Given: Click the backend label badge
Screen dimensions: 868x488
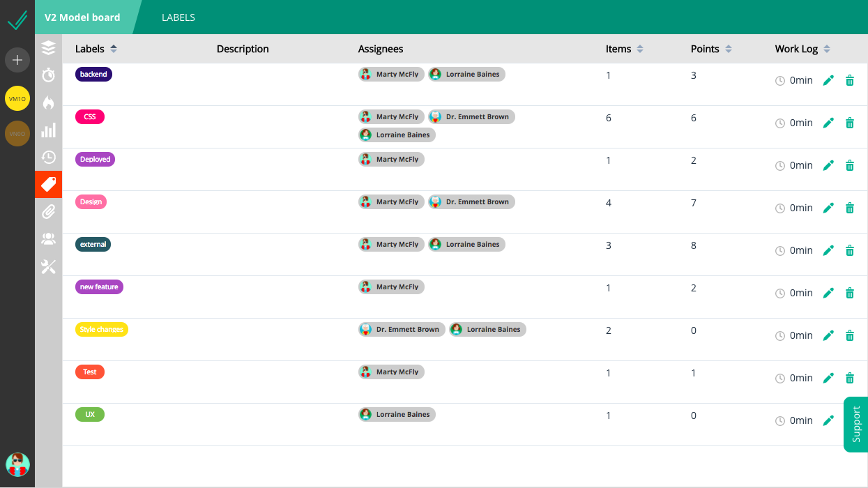Looking at the screenshot, I should tap(93, 74).
